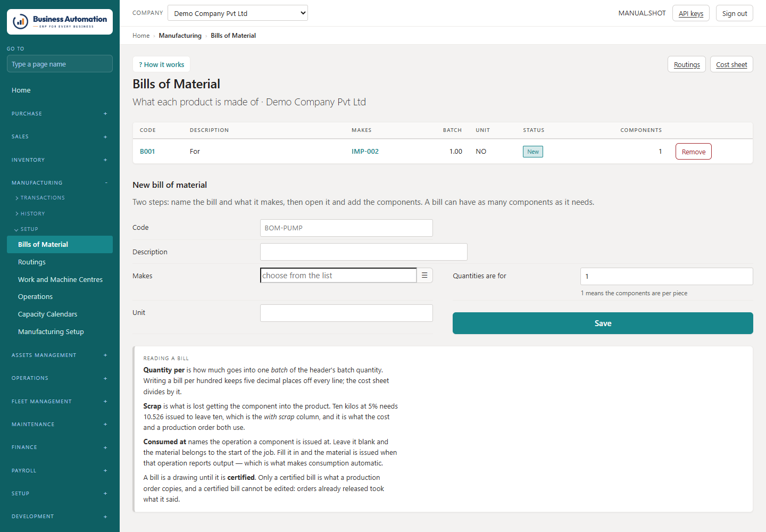Expand the Assets Management section

(60, 355)
